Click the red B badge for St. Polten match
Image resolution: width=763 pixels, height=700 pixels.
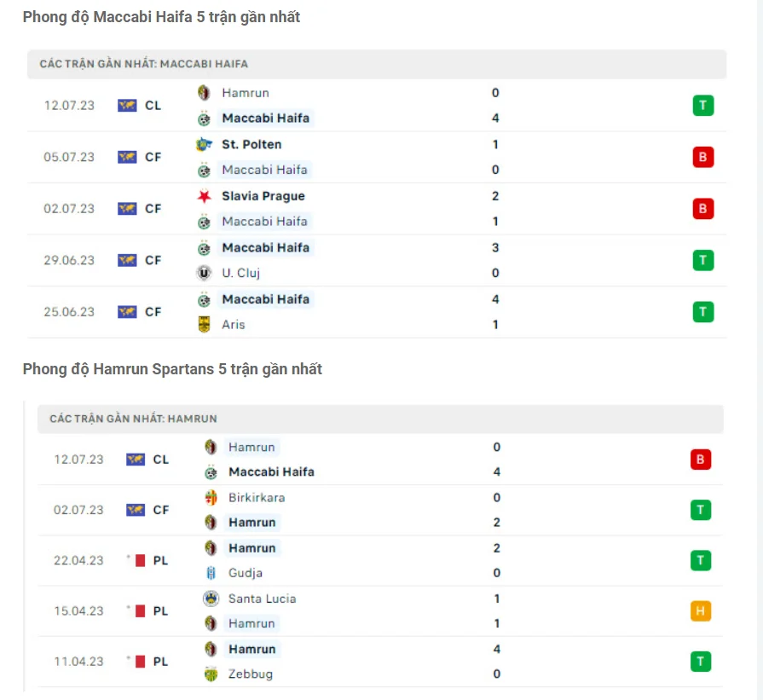[702, 157]
